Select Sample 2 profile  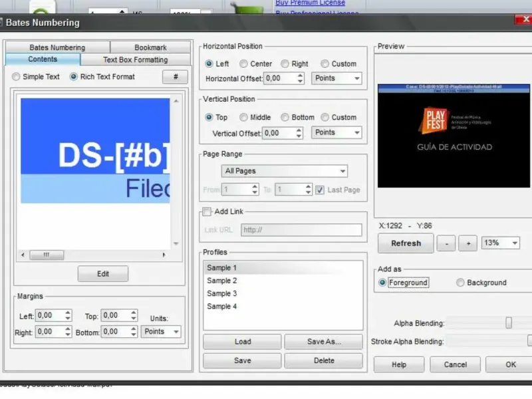point(283,281)
